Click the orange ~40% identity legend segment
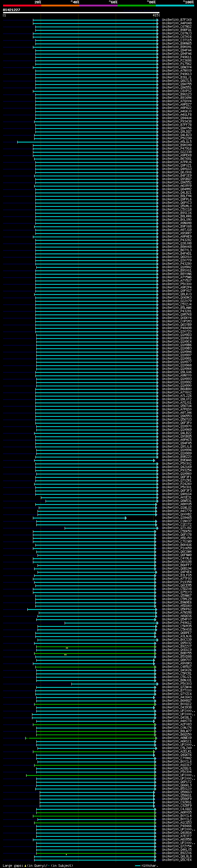This screenshot has height=868, width=197. click(x=60, y=6)
